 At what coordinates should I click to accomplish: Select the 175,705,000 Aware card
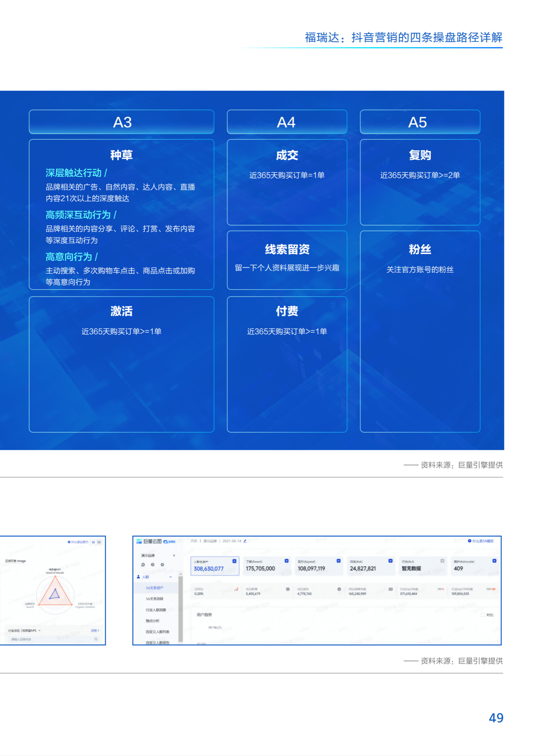[267, 566]
